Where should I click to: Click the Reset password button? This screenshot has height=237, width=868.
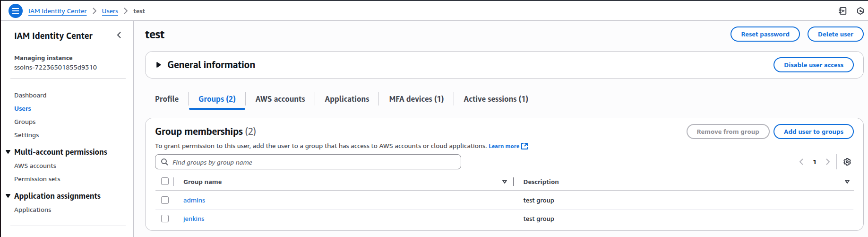(x=765, y=34)
